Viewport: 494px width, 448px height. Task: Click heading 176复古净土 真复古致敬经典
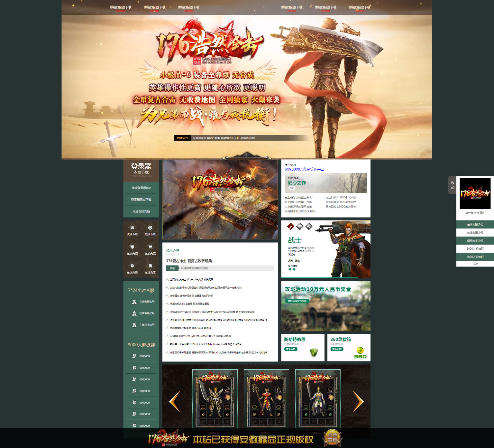click(x=189, y=261)
